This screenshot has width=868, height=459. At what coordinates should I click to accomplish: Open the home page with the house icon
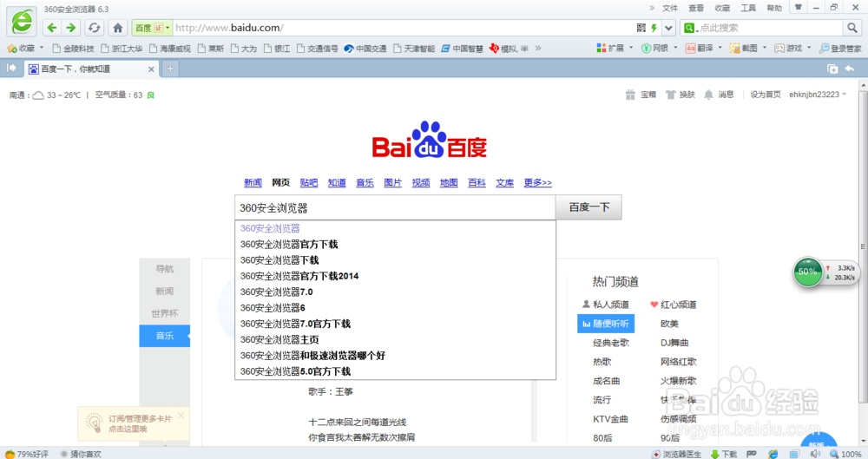[118, 28]
